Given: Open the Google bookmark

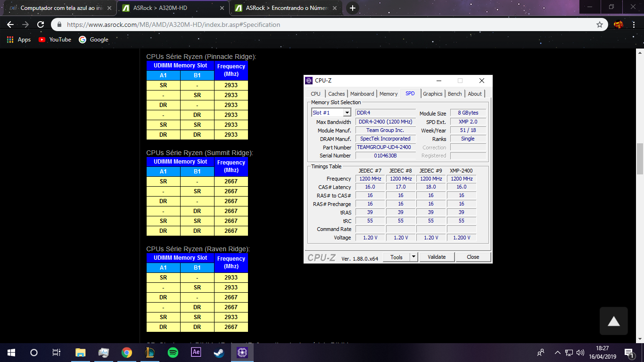Looking at the screenshot, I should [93, 40].
